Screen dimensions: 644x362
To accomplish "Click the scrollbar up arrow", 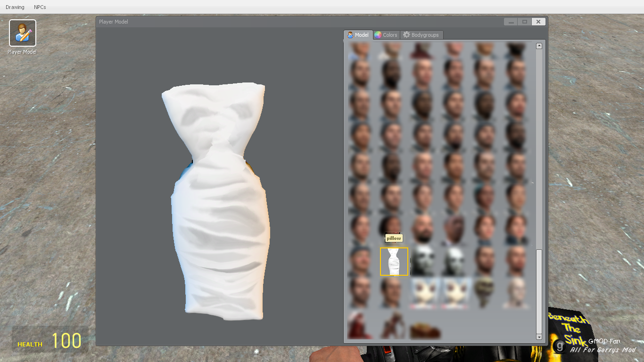I will (x=539, y=45).
